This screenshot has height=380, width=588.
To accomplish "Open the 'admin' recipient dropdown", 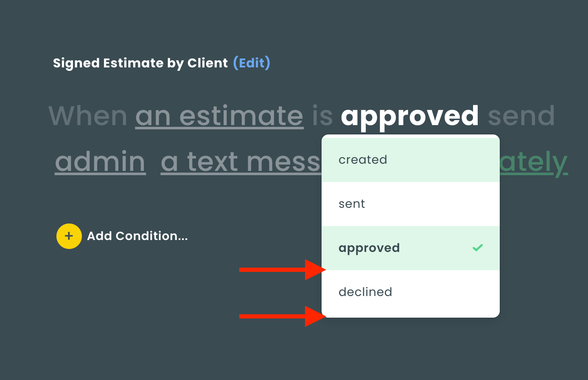I will [101, 162].
